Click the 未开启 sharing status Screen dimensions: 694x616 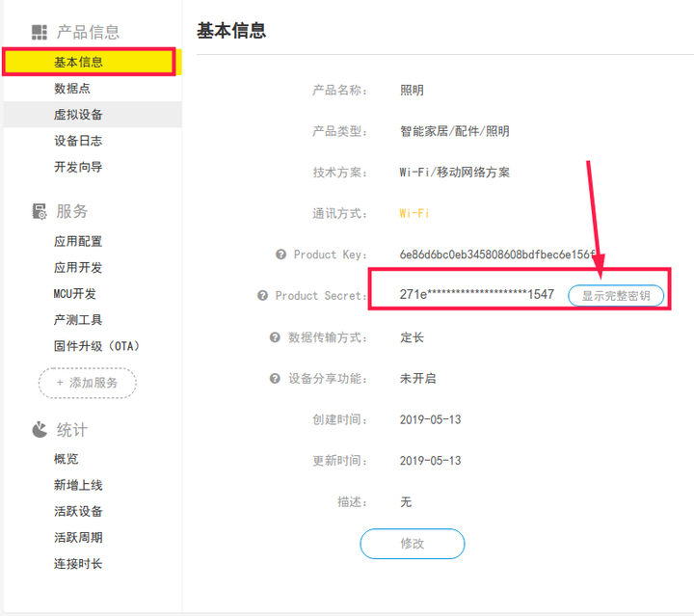[417, 378]
